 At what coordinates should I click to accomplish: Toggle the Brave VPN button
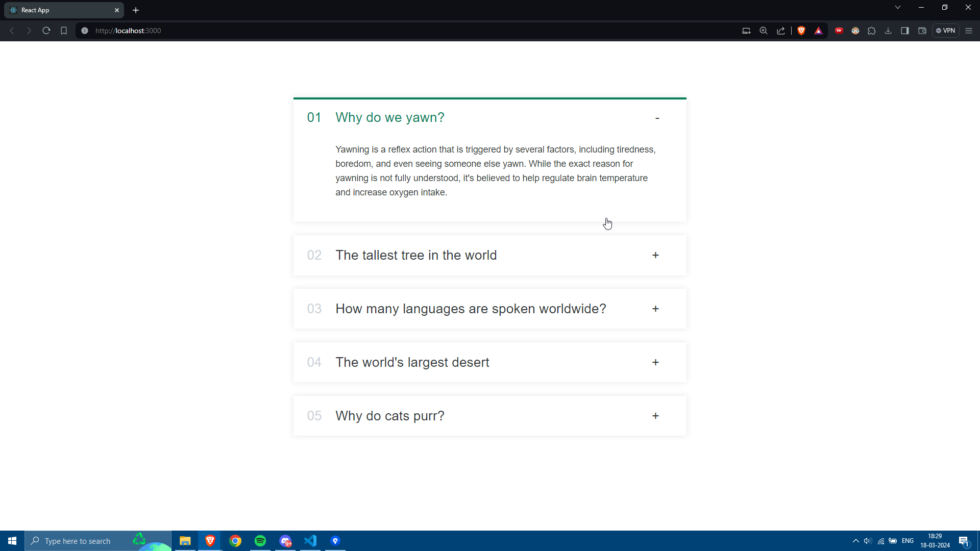pos(946,31)
